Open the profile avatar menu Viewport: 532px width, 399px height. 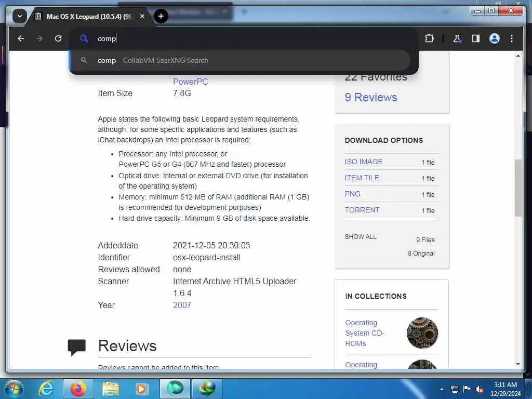495,38
